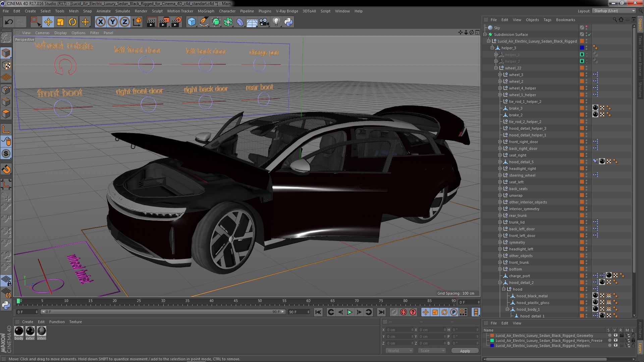Open the MoGraph menu
This screenshot has height=362, width=644.
(206, 11)
